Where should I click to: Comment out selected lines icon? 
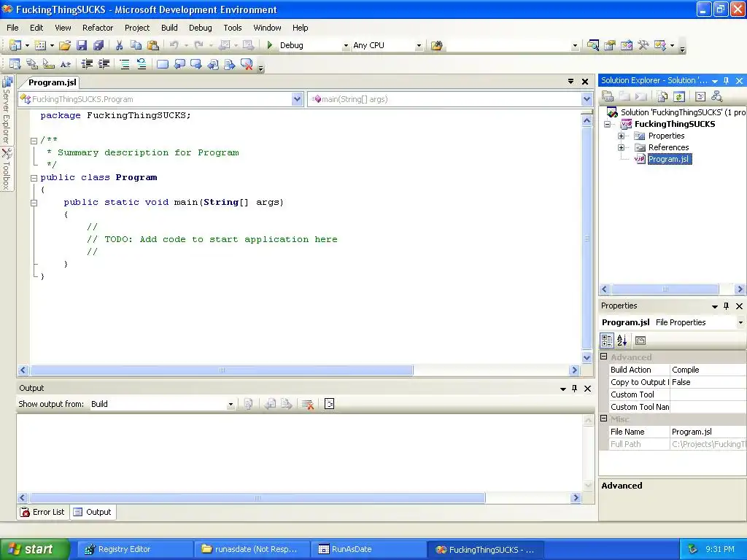[x=124, y=64]
